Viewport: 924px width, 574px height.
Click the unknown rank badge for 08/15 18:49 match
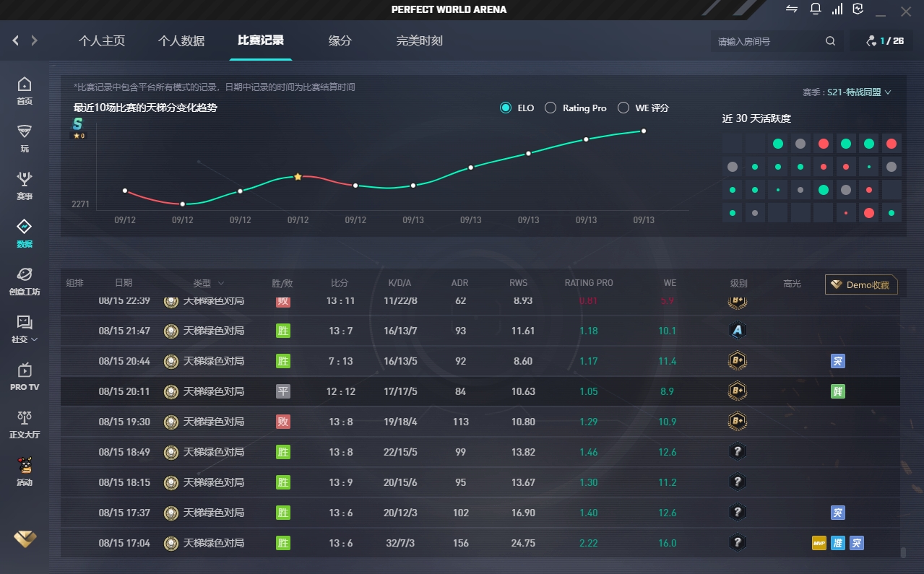point(737,452)
